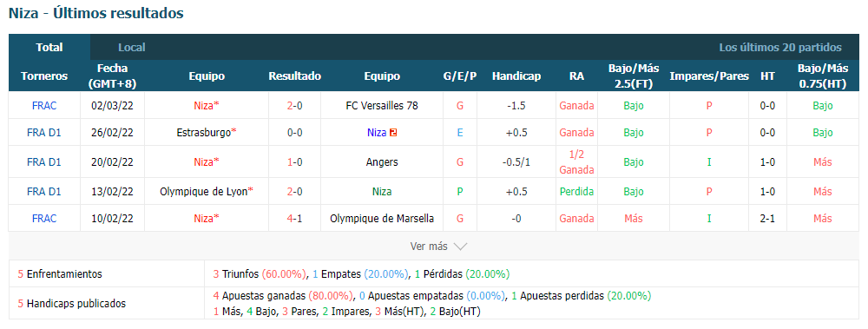This screenshot has height=329, width=868.
Task: Open the dropdown showing the last 20 matches
Action: pos(780,48)
